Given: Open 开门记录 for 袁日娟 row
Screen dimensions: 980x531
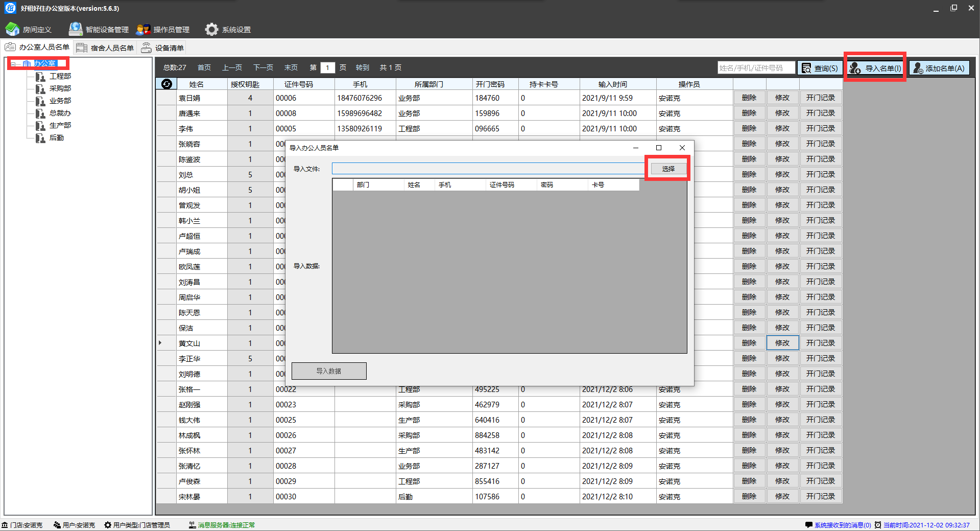Looking at the screenshot, I should tap(821, 98).
